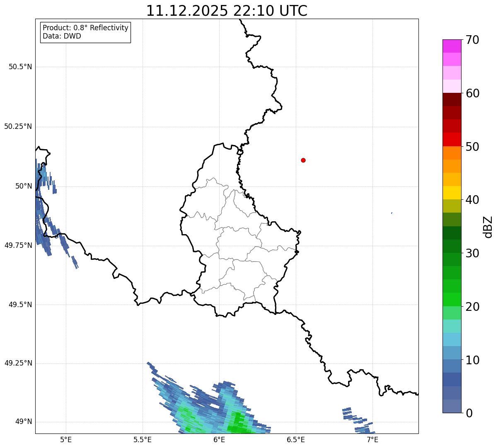Screen dimensions: 498x448
Task: Click the 49.75°N latitude label
Action: pos(18,245)
